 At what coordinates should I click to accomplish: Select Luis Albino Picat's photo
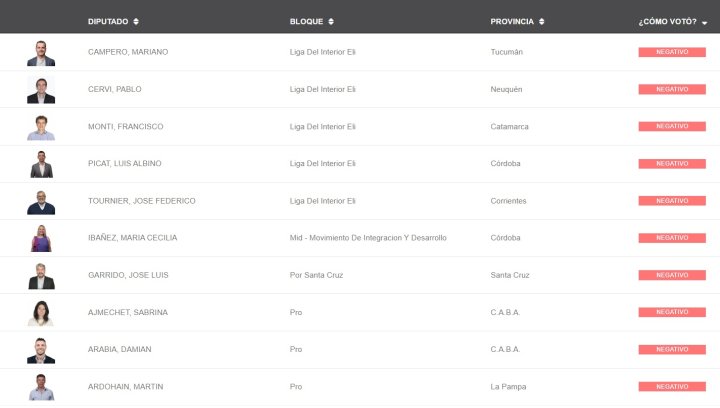[41, 164]
